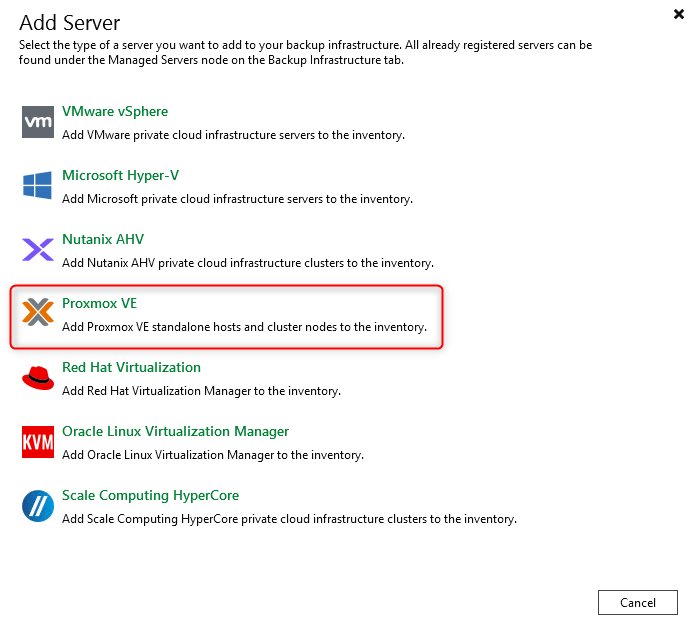Click the Proxmox VE orange X icon
Screen dimensions: 690x624
[38, 312]
